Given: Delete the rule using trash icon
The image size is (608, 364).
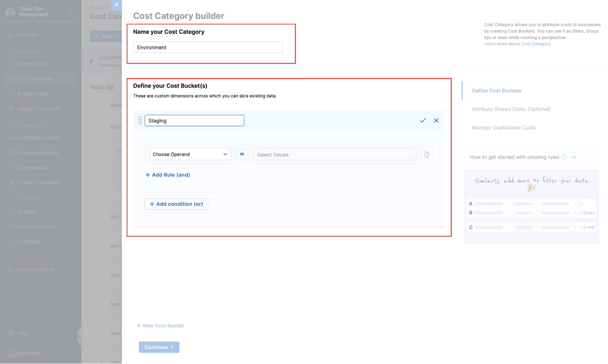Looking at the screenshot, I should [427, 154].
